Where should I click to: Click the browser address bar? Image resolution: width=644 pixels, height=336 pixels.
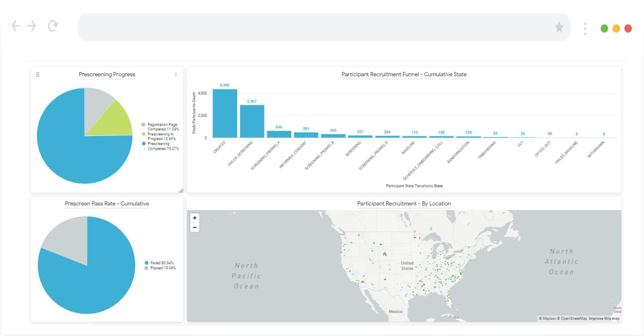[x=314, y=27]
